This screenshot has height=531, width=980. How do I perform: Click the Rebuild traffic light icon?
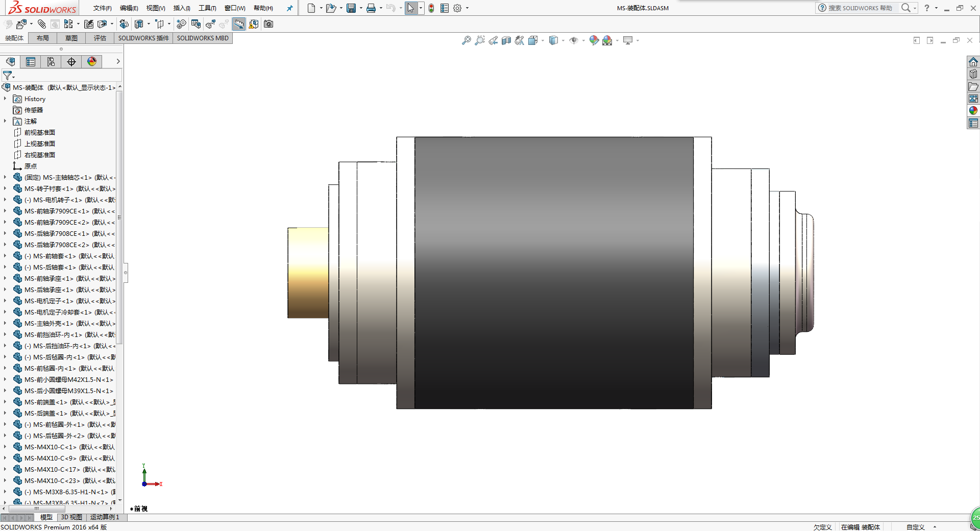tap(431, 8)
